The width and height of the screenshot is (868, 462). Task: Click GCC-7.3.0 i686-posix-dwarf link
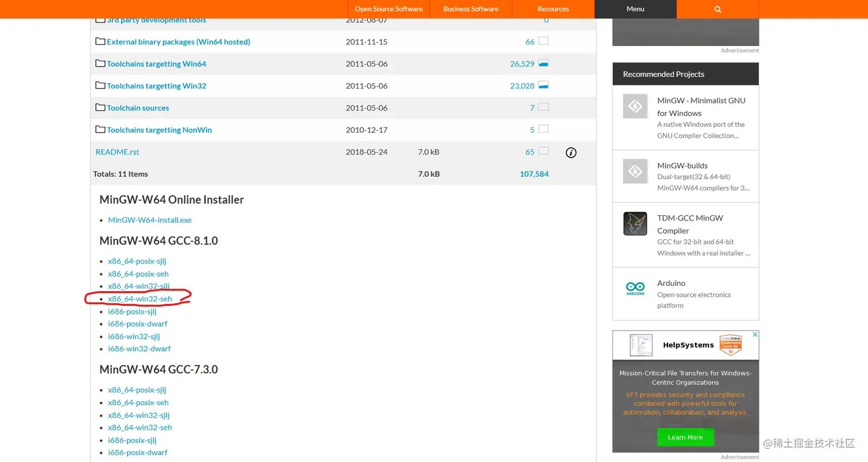[x=138, y=452]
